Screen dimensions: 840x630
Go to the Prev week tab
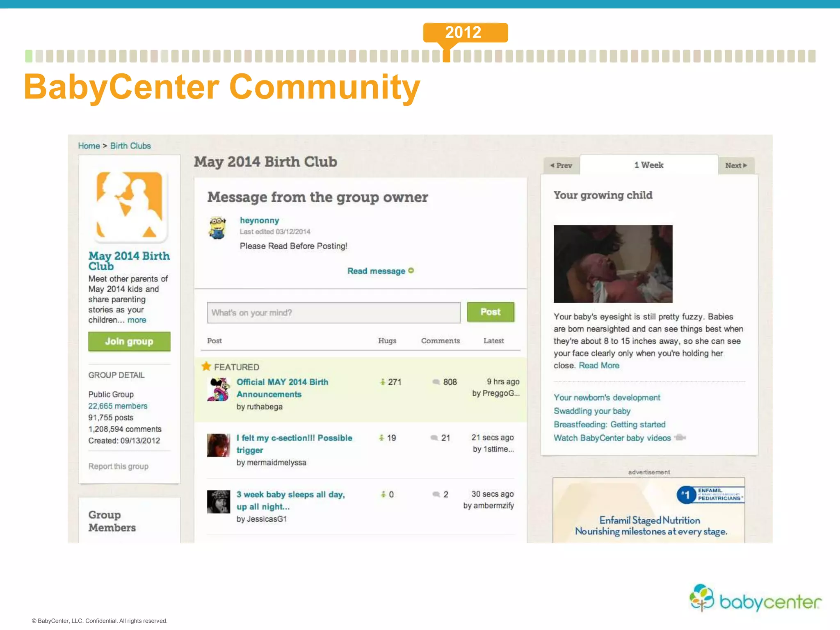[x=562, y=165]
